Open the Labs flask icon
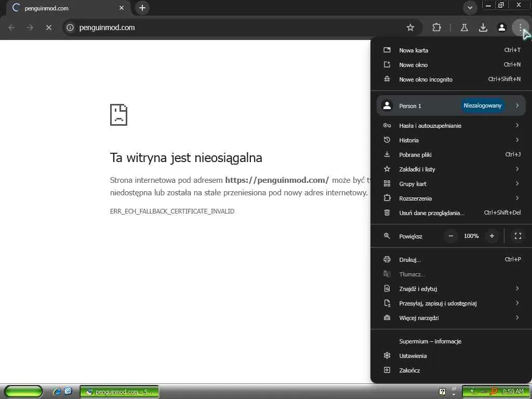 coord(464,28)
